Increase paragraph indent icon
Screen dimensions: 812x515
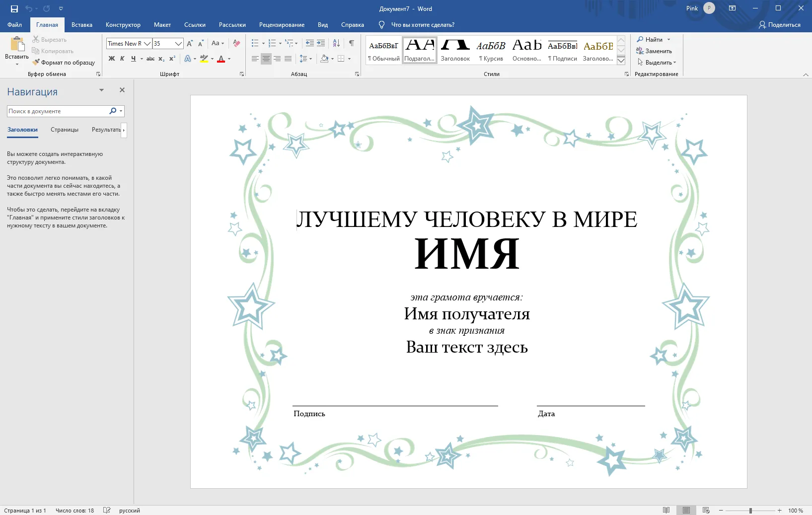[321, 43]
